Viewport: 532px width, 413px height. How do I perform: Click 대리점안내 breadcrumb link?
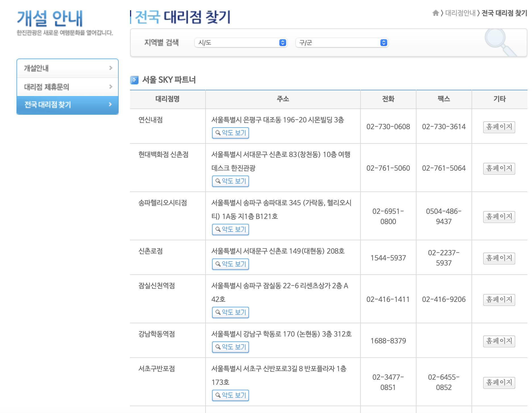tap(460, 13)
